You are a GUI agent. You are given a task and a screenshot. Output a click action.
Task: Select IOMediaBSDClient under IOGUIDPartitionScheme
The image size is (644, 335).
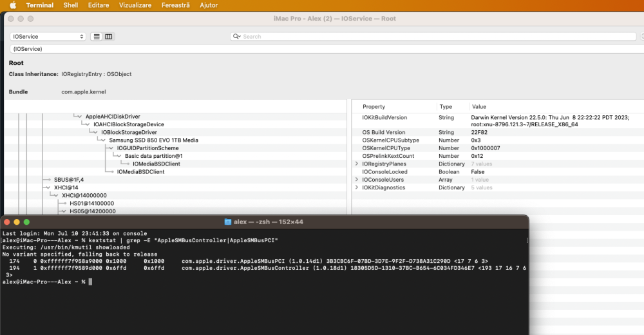pyautogui.click(x=140, y=172)
